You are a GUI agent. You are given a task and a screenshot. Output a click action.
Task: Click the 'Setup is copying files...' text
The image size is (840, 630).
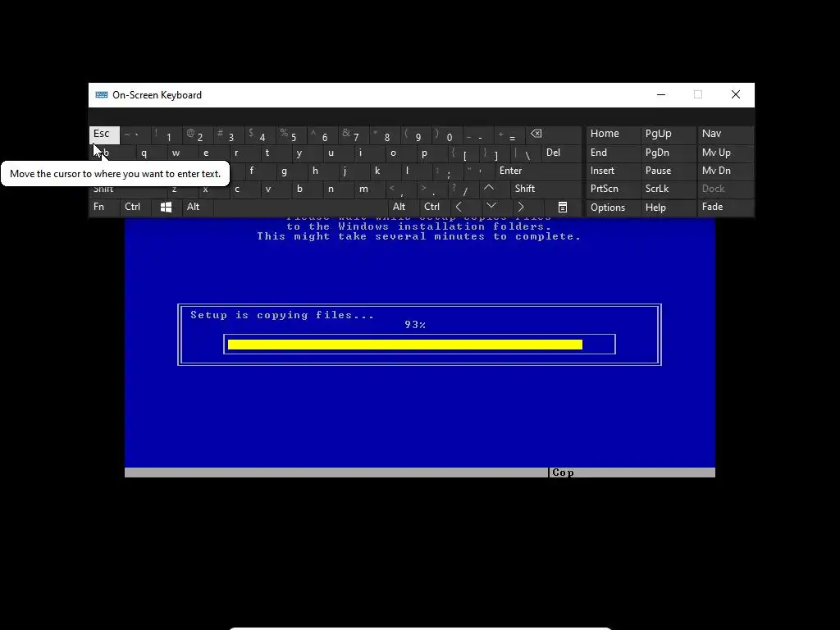pos(282,315)
